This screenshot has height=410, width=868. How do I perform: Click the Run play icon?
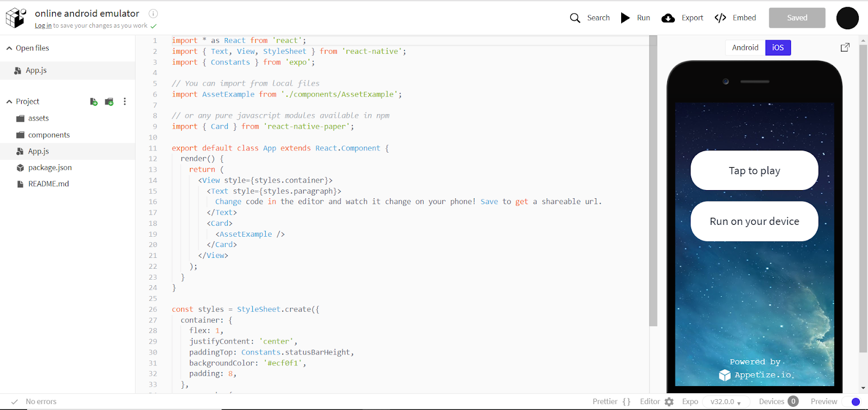pyautogui.click(x=626, y=18)
